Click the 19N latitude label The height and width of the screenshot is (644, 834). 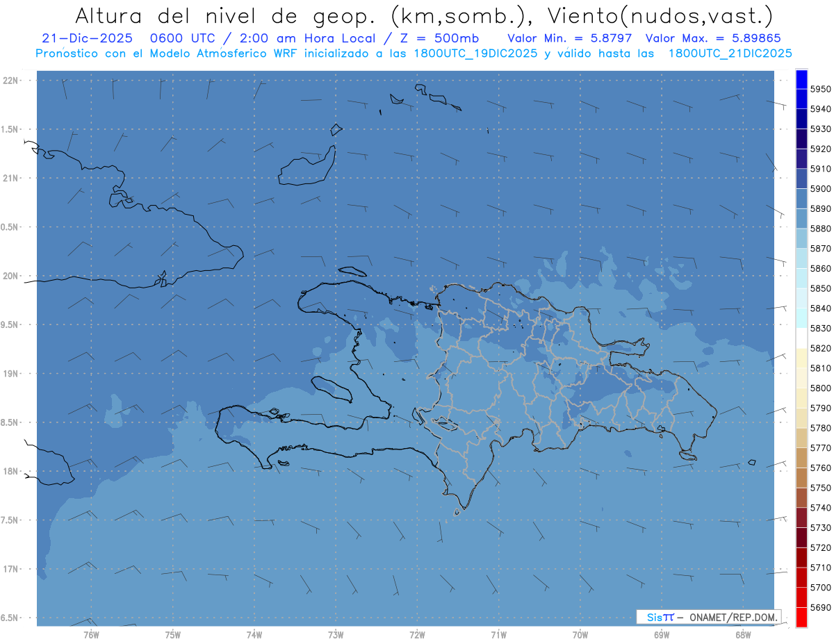coord(10,374)
